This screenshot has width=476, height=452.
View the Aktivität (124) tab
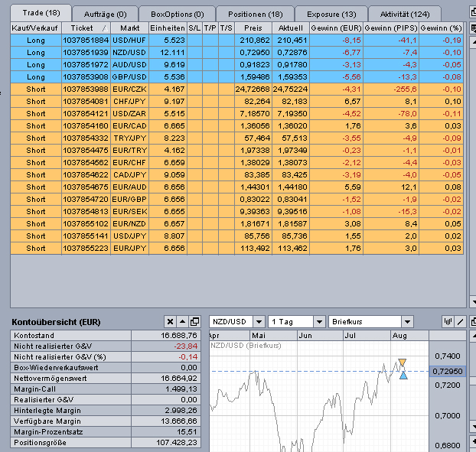(x=404, y=14)
